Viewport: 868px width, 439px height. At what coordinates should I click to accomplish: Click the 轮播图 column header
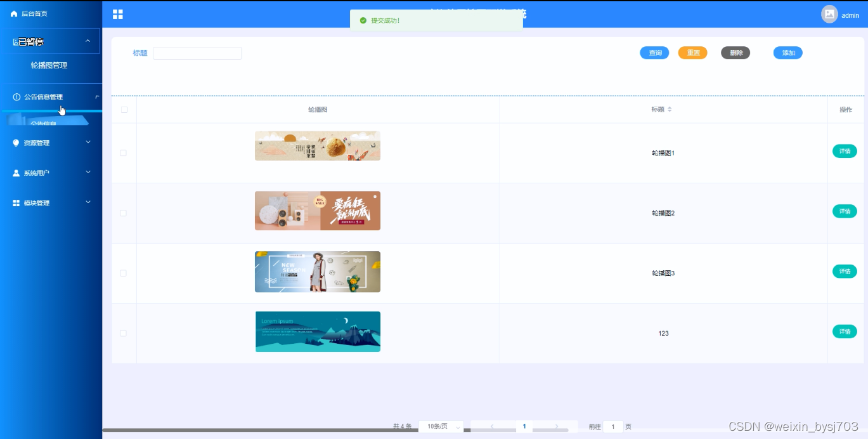[318, 110]
